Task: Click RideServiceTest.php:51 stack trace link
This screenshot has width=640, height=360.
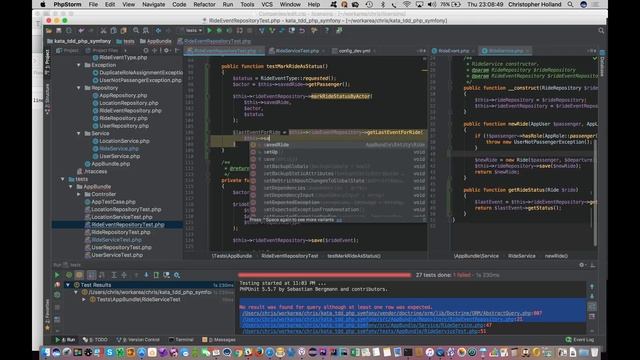Action: click(x=360, y=331)
